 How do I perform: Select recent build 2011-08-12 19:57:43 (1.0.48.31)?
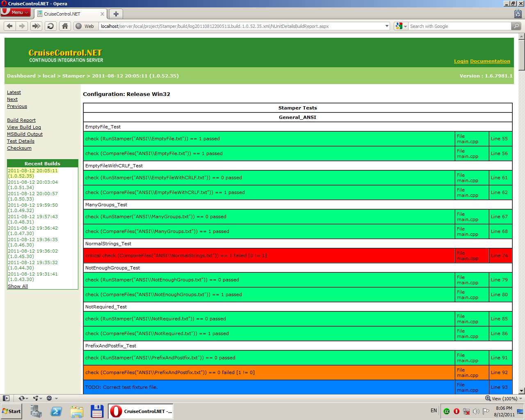click(x=33, y=219)
